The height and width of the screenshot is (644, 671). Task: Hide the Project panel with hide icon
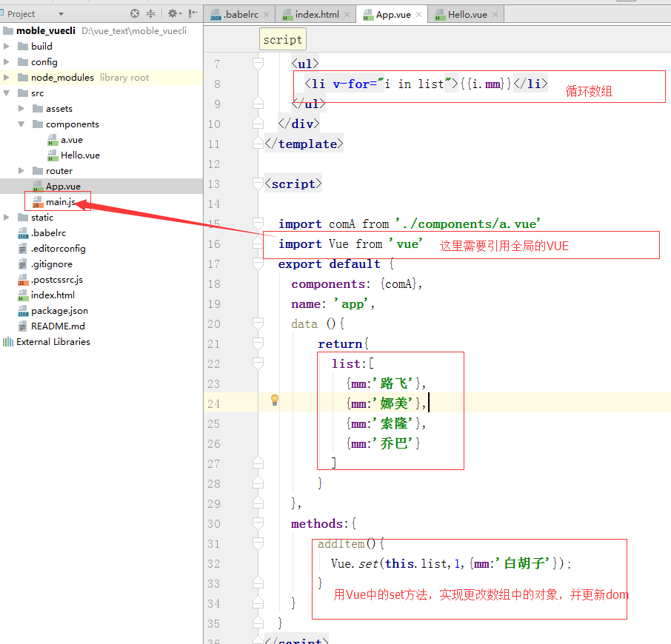click(x=193, y=13)
